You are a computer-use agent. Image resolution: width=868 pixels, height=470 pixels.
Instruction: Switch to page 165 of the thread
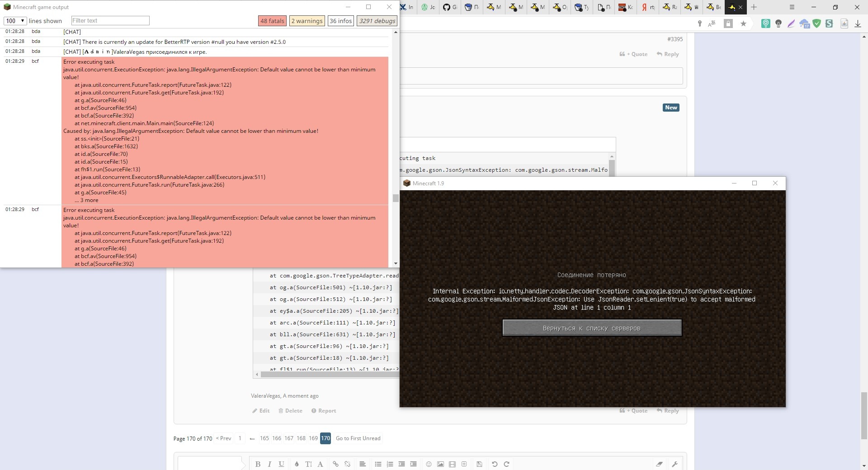point(264,438)
